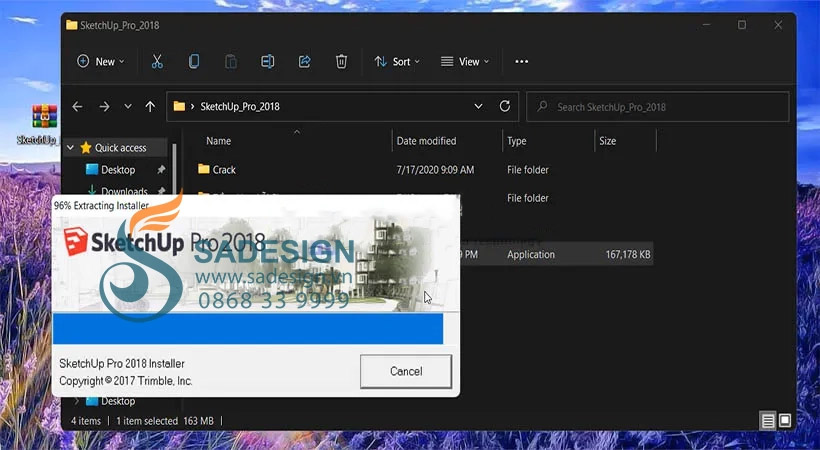Close the File Explorer window
820x450 pixels.
(778, 25)
